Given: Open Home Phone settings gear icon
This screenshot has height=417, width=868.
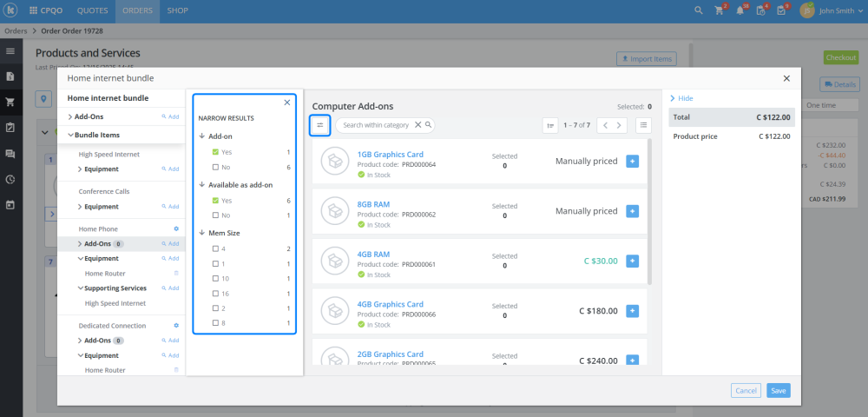Looking at the screenshot, I should [x=176, y=228].
